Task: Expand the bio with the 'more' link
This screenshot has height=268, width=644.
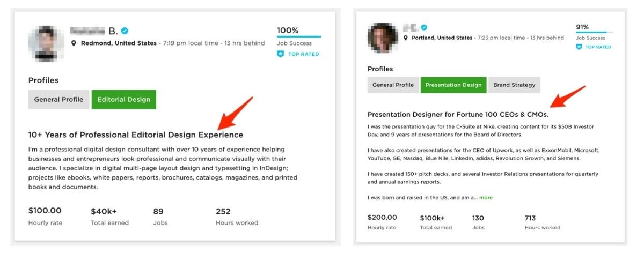Action: (486, 198)
